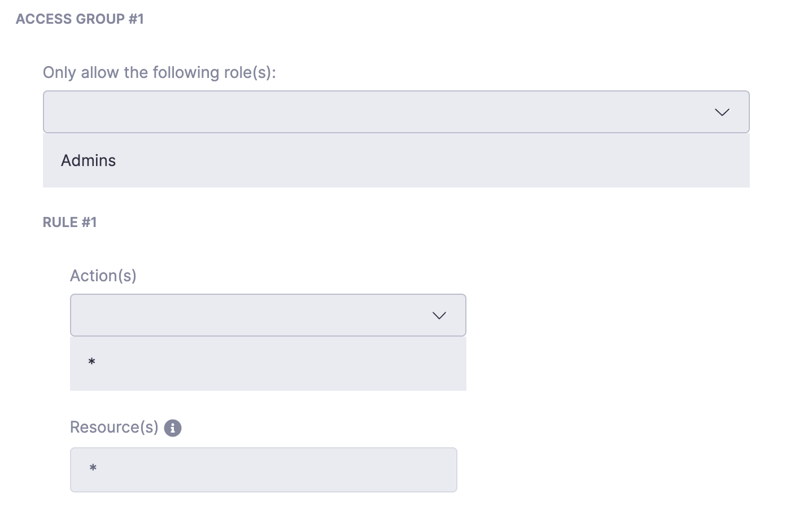This screenshot has height=532, width=812.
Task: Click the Action(s) field label
Action: click(103, 276)
